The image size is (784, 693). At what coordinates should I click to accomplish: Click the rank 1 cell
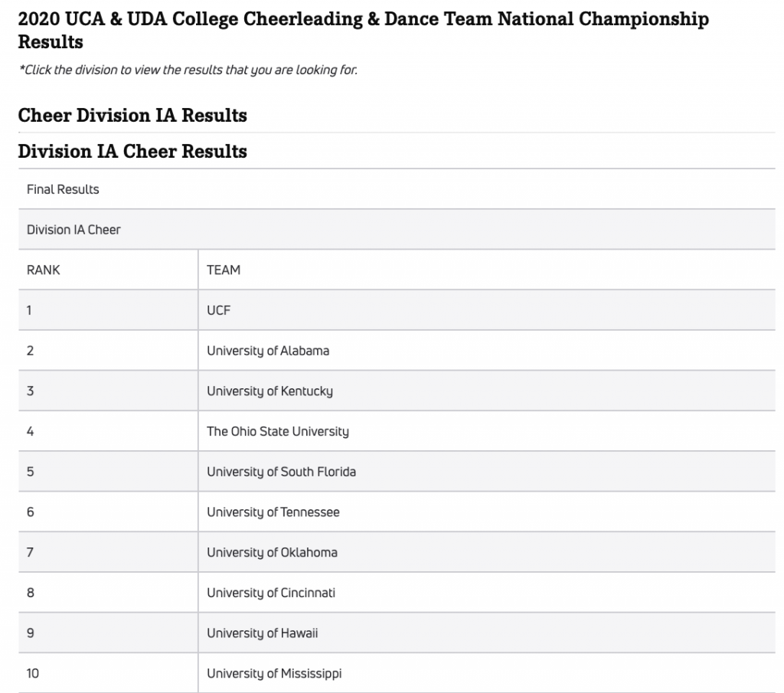click(x=108, y=310)
